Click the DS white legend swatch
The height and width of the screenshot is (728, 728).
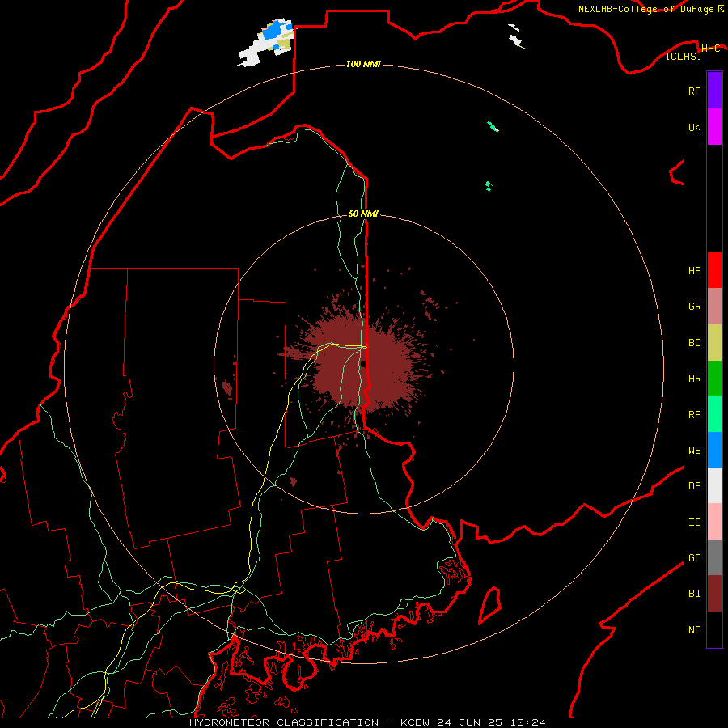coord(714,485)
